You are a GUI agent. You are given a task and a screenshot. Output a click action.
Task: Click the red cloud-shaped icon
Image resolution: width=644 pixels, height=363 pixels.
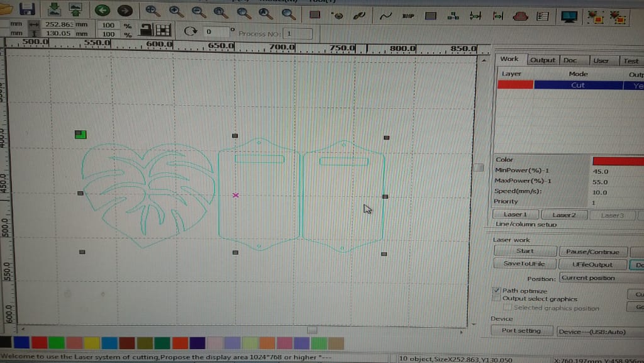[520, 17]
